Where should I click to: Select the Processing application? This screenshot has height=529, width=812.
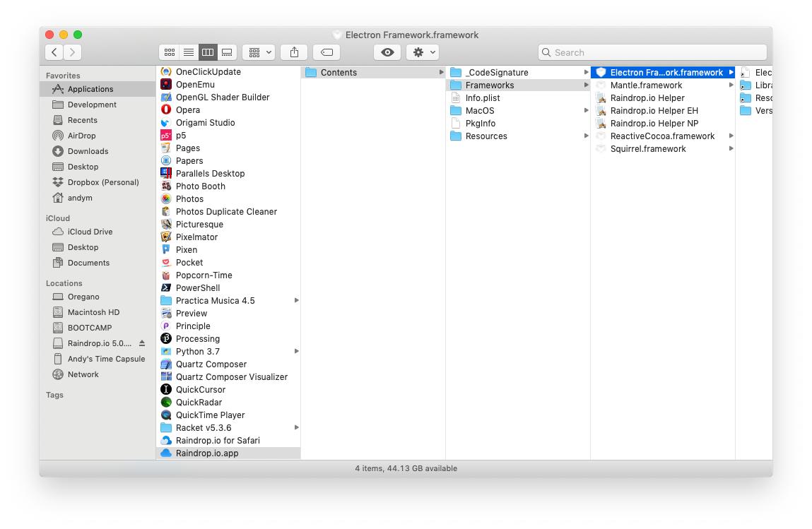[x=228, y=338]
